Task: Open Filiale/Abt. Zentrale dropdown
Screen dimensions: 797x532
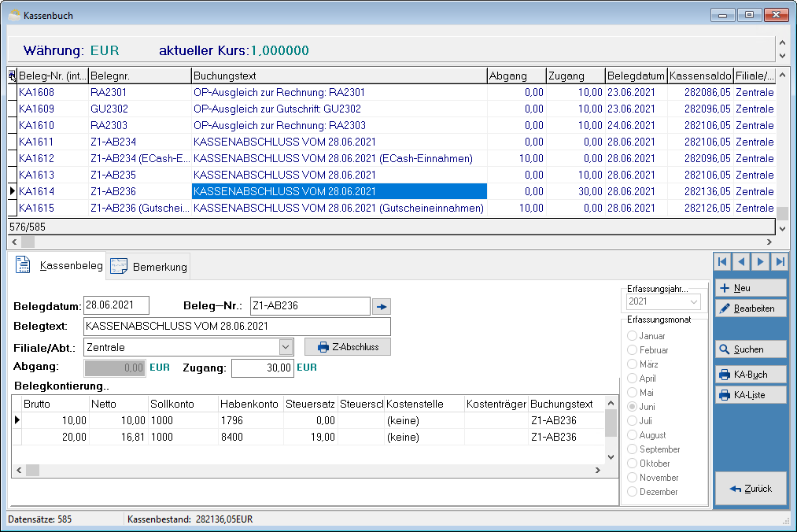Action: (286, 347)
